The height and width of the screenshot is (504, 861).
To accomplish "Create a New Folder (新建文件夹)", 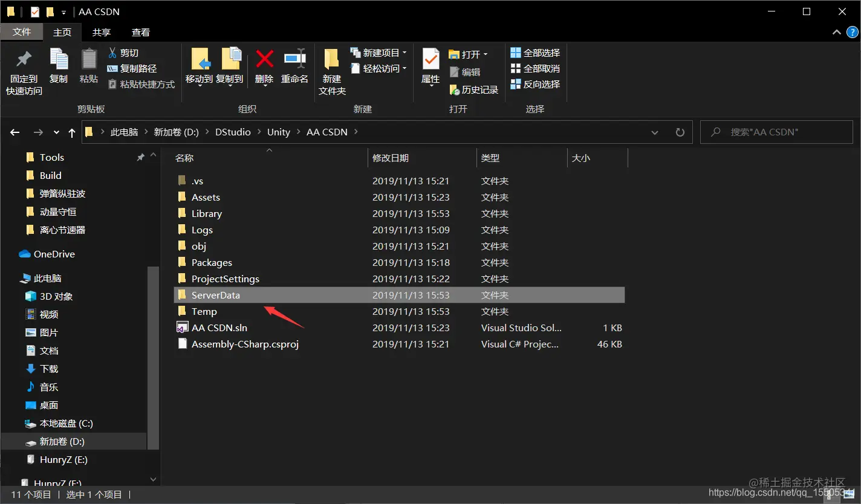I will point(332,71).
